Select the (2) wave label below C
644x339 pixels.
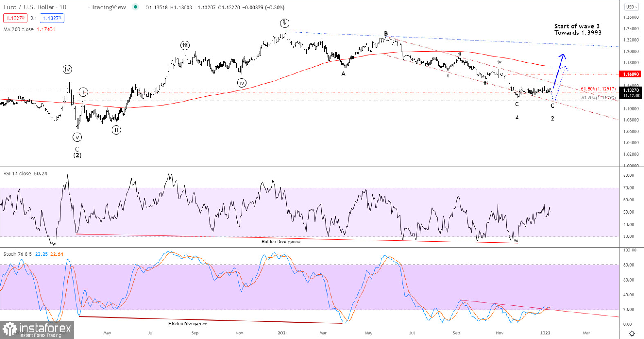point(77,156)
